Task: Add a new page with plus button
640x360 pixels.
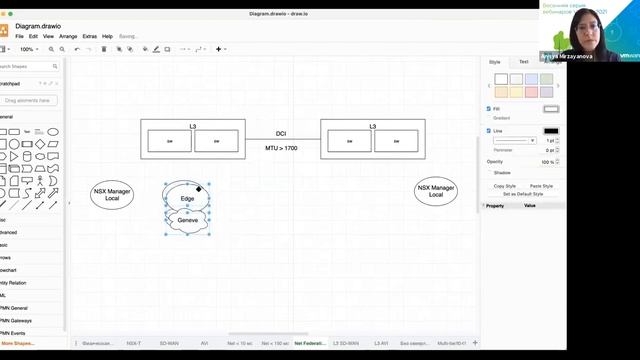Action: (x=475, y=343)
